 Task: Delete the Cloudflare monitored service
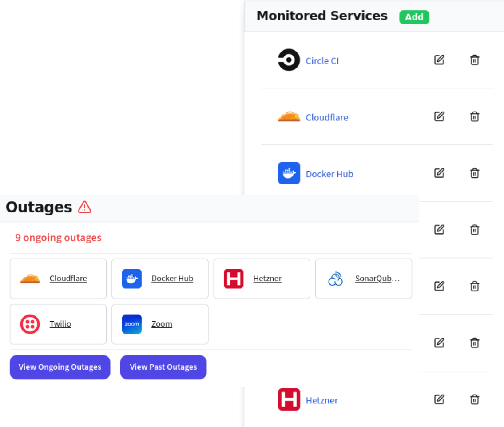pyautogui.click(x=474, y=116)
